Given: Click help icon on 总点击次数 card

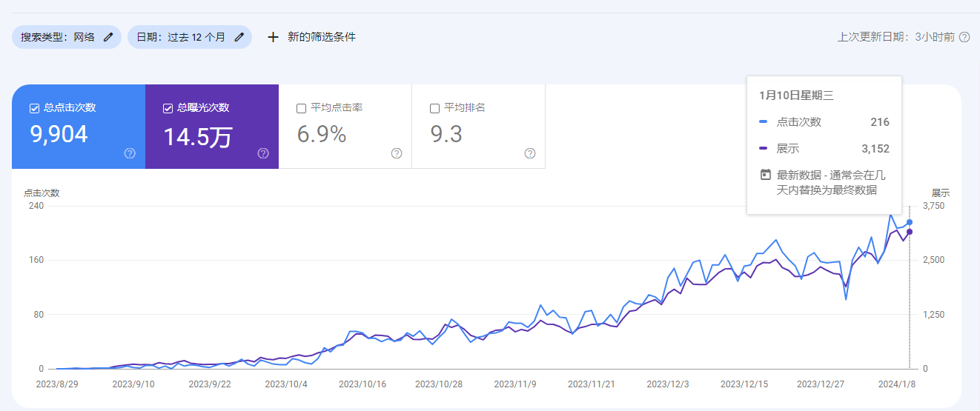Looking at the screenshot, I should 130,153.
